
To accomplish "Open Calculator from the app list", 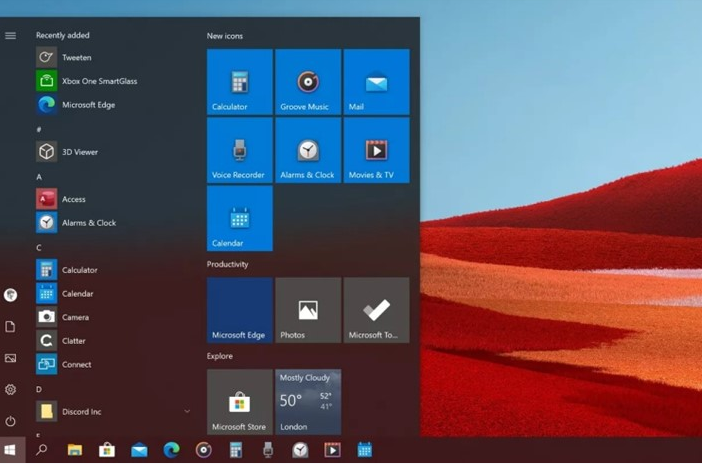I will [x=112, y=270].
